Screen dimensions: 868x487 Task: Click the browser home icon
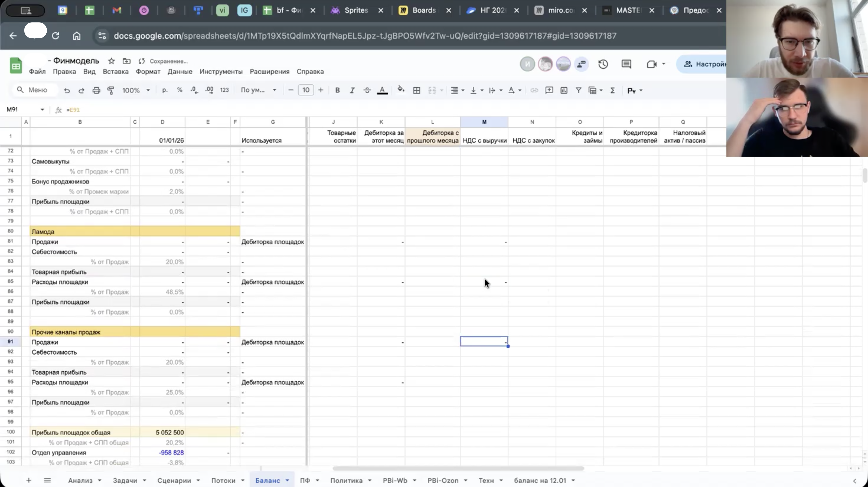tap(76, 36)
